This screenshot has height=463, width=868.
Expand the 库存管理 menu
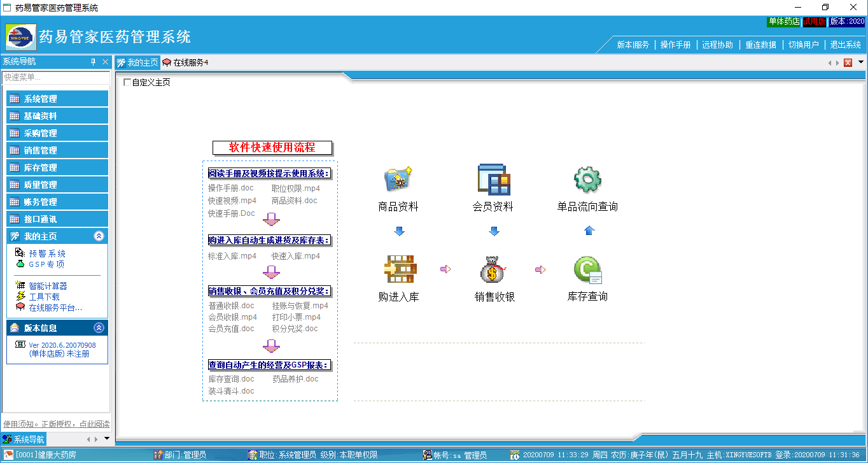point(57,167)
